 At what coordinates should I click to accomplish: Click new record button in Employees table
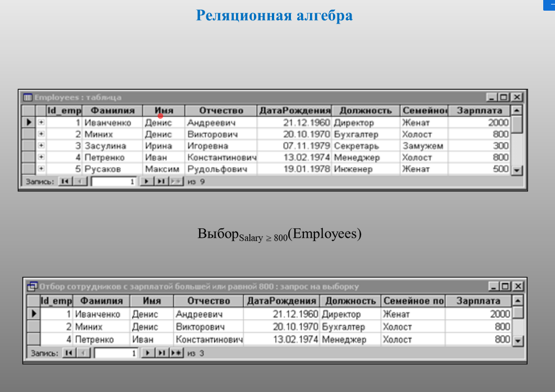pos(176,181)
